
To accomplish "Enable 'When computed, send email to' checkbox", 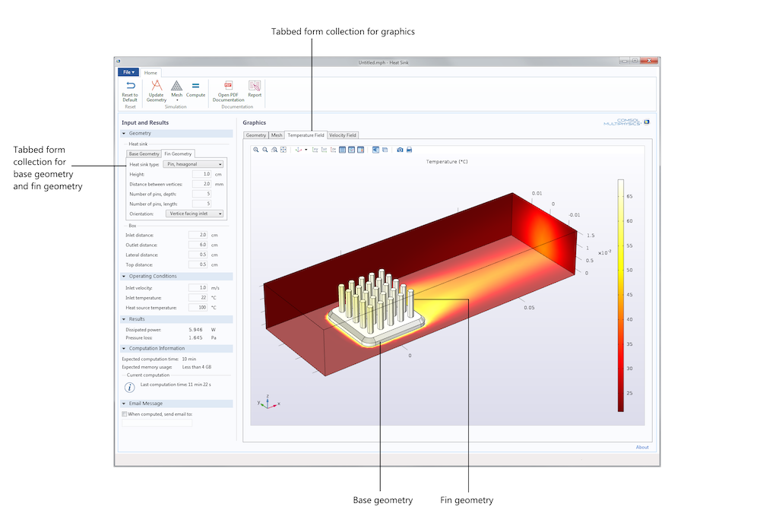I will pyautogui.click(x=125, y=414).
